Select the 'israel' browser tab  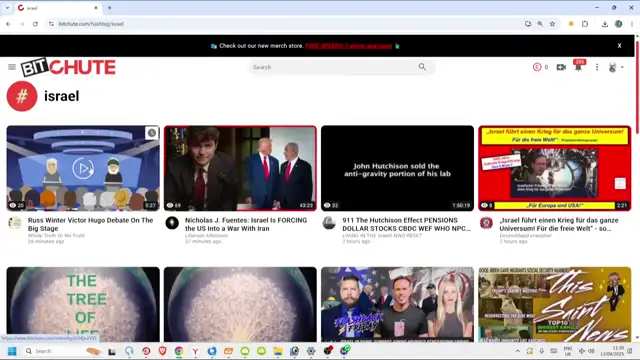point(57,8)
